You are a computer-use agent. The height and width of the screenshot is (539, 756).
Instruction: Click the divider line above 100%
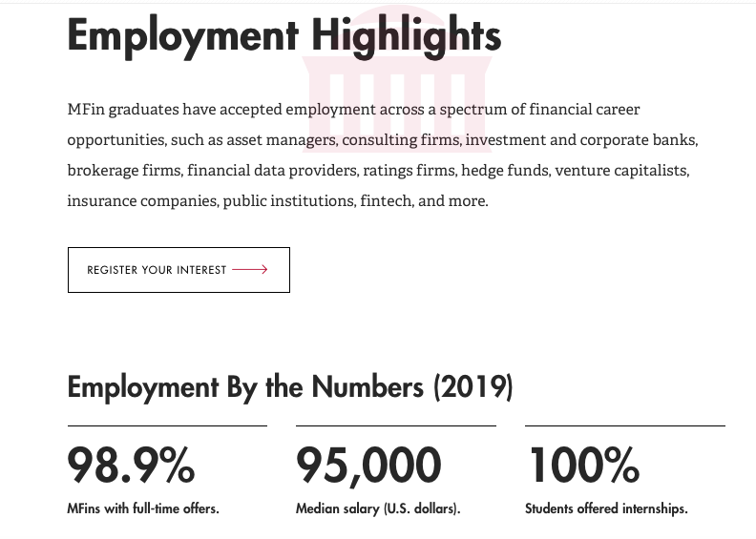[x=625, y=425]
